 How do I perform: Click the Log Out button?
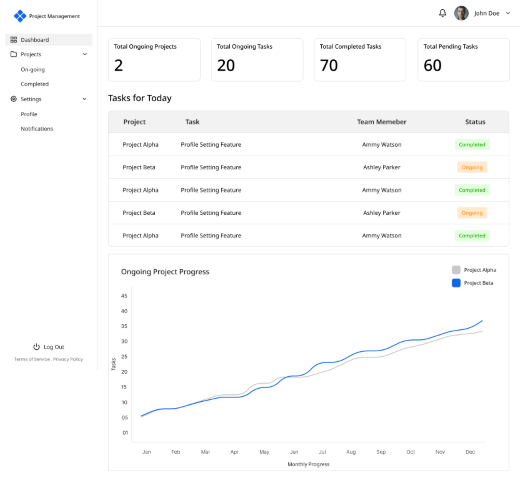point(49,347)
